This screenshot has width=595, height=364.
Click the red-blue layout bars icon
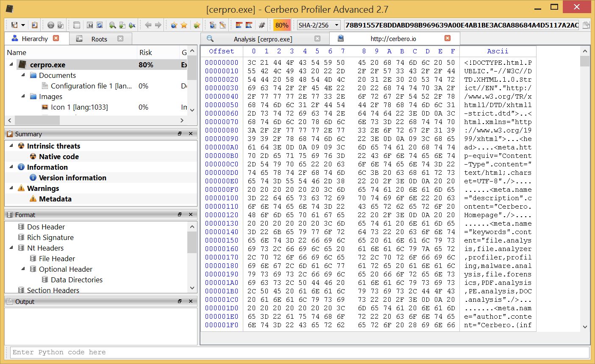click(x=239, y=25)
